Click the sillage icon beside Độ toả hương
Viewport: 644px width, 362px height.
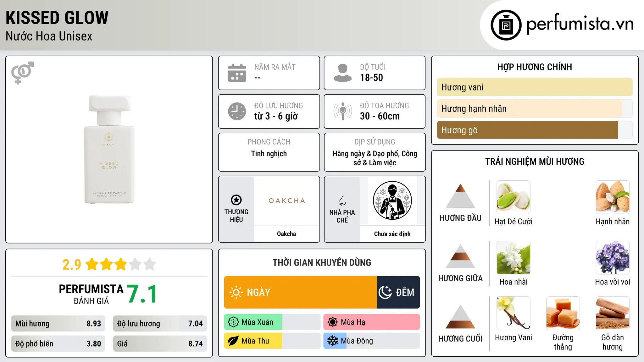click(342, 111)
